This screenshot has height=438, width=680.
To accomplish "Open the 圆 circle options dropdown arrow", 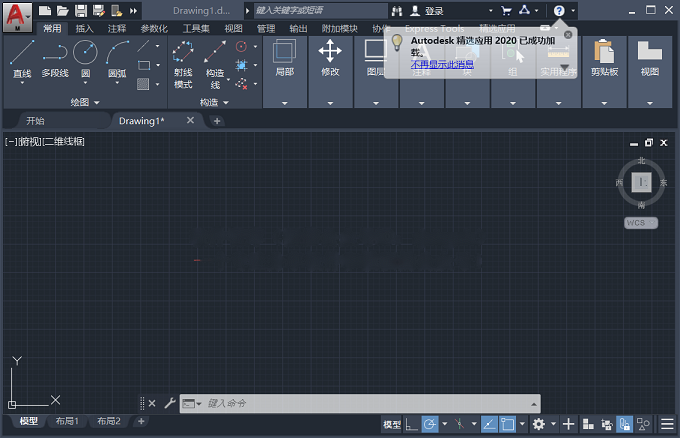I will tap(85, 82).
